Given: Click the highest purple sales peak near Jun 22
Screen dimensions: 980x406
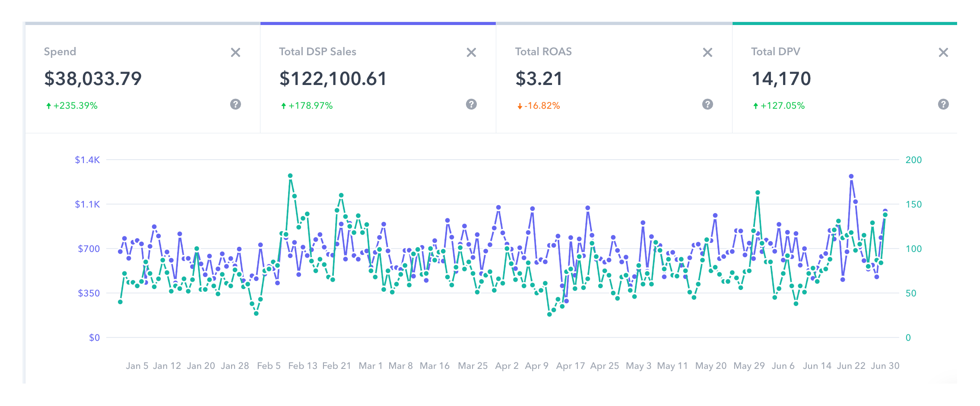Looking at the screenshot, I should tap(851, 176).
